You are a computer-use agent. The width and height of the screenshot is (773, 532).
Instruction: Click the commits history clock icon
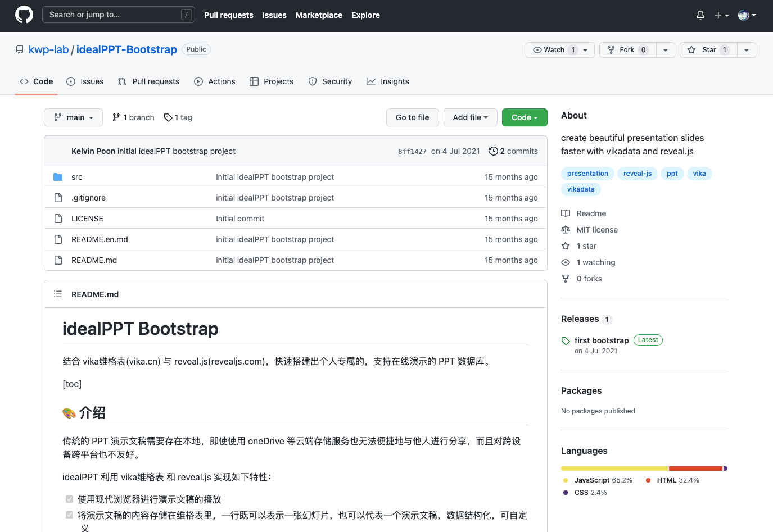pos(493,151)
